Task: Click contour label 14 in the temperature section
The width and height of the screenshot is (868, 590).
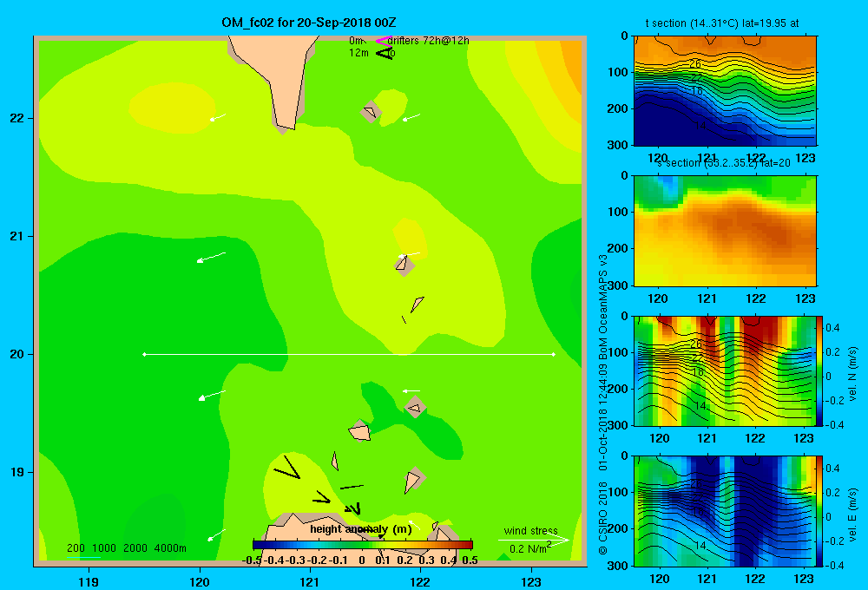Action: [700, 126]
